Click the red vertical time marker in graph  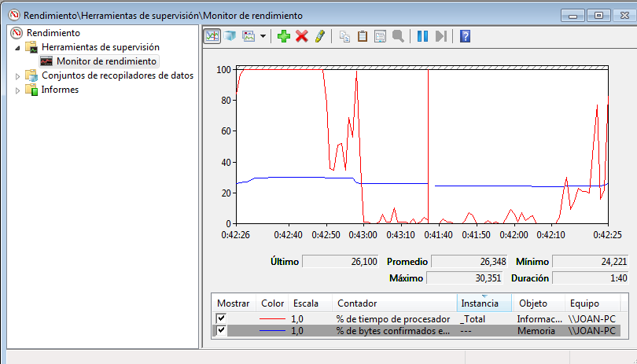point(428,146)
